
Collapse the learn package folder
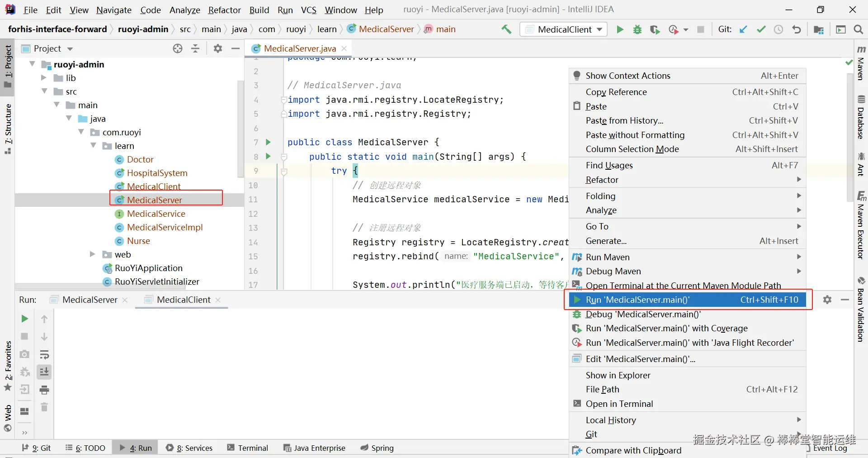[x=94, y=146]
